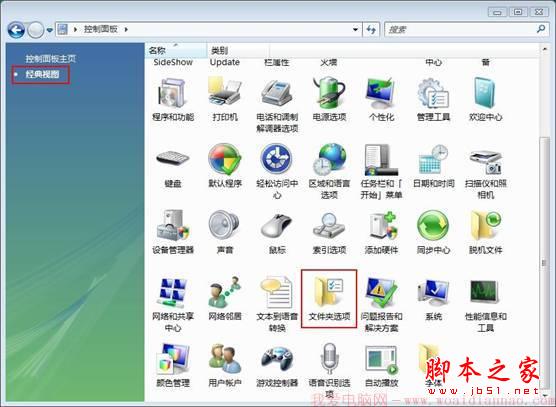The width and height of the screenshot is (556, 407).
Task: Open Network and Sharing Center (网络和共享中心)
Action: pyautogui.click(x=173, y=305)
